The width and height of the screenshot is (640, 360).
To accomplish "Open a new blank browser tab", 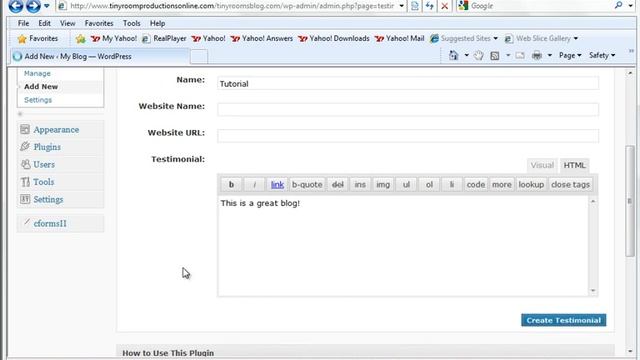I will pyautogui.click(x=199, y=56).
